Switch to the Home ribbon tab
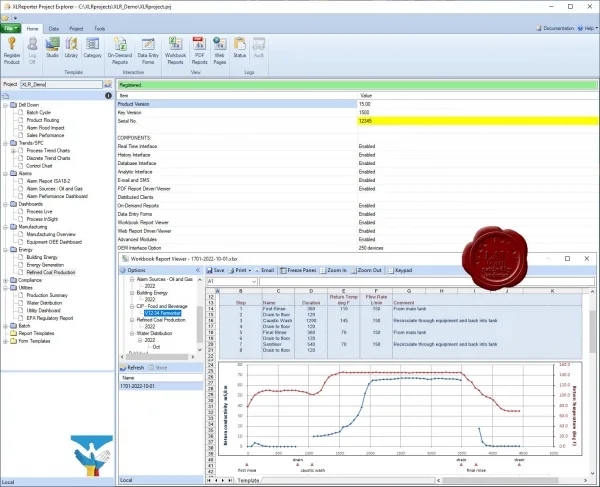 tap(33, 29)
